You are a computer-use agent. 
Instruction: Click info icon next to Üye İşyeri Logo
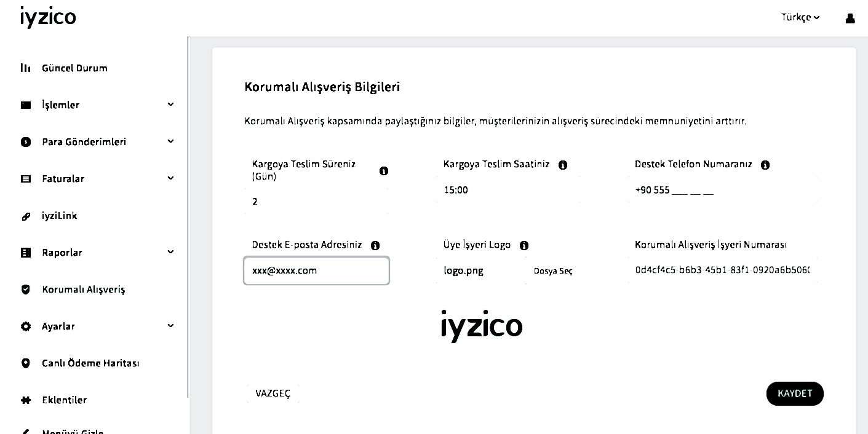pos(524,245)
